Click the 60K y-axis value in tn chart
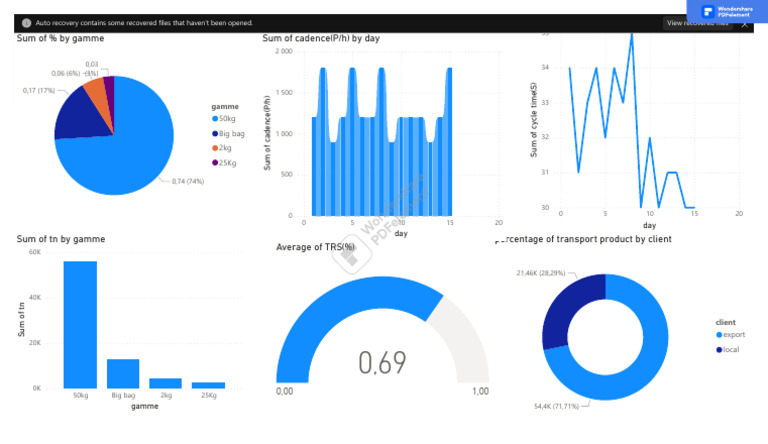The image size is (768, 444). 35,252
